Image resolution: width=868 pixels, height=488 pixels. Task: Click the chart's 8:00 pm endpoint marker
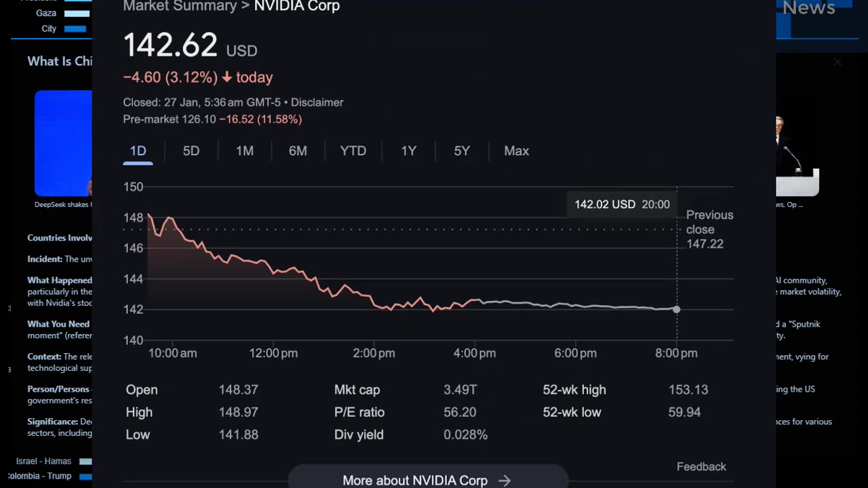pos(676,309)
